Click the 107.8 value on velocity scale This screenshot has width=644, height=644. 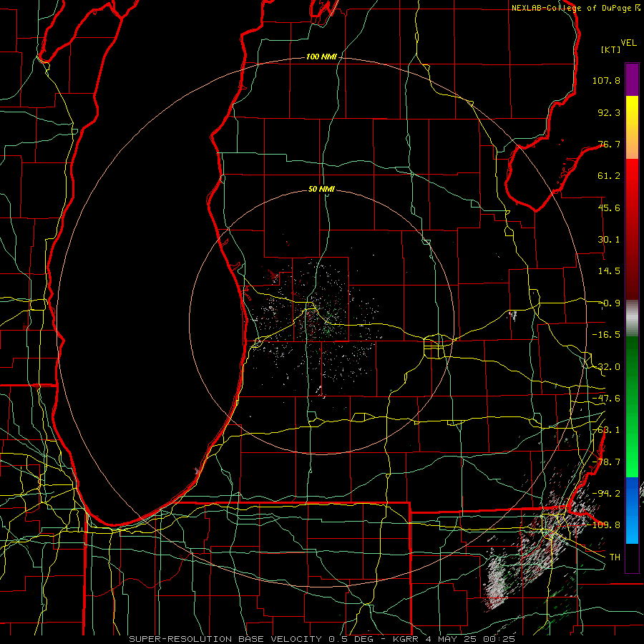pyautogui.click(x=606, y=80)
